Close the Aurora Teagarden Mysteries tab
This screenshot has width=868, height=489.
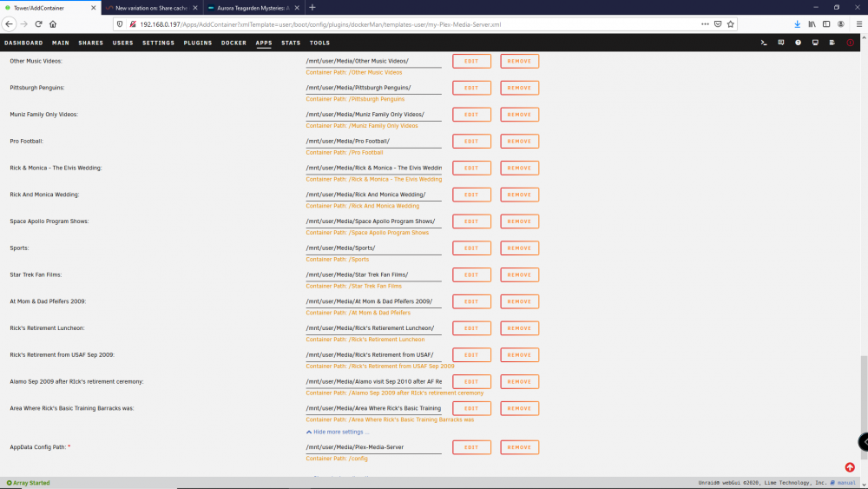click(297, 8)
